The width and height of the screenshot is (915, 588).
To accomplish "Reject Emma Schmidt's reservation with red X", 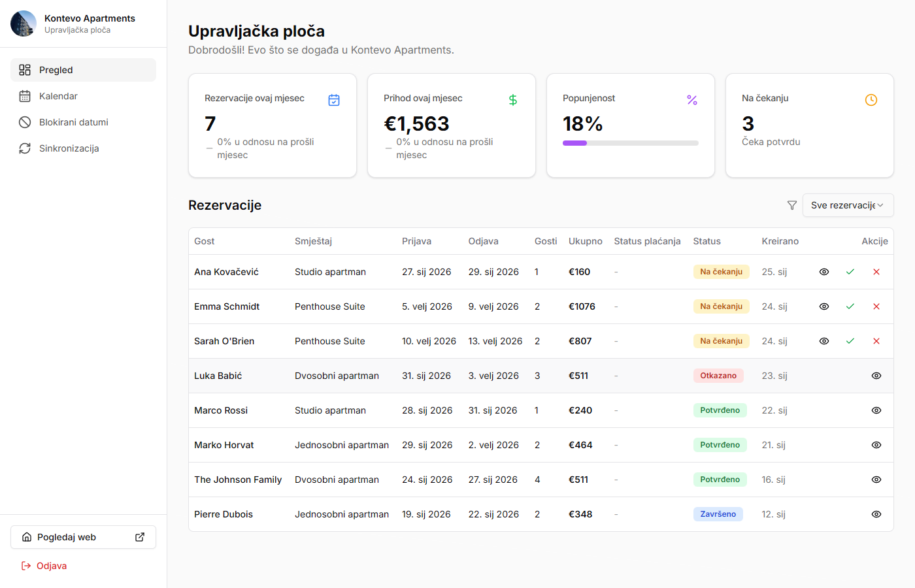I will (x=876, y=306).
